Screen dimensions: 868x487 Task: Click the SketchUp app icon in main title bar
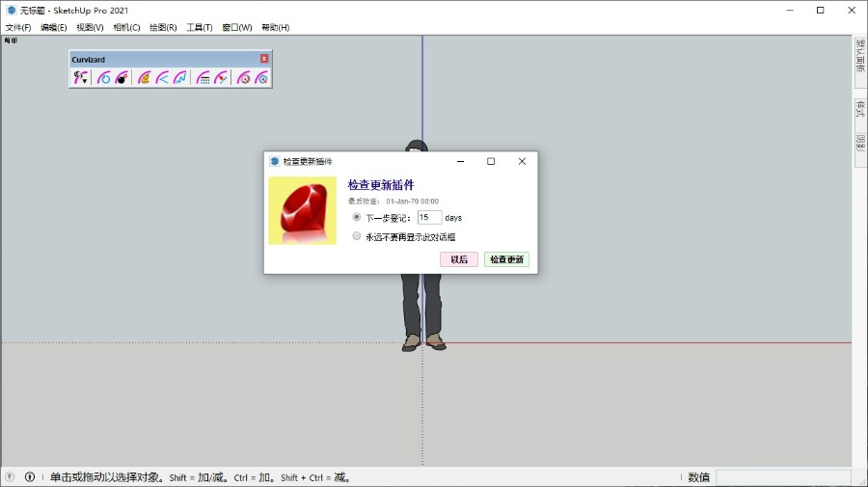pos(11,10)
